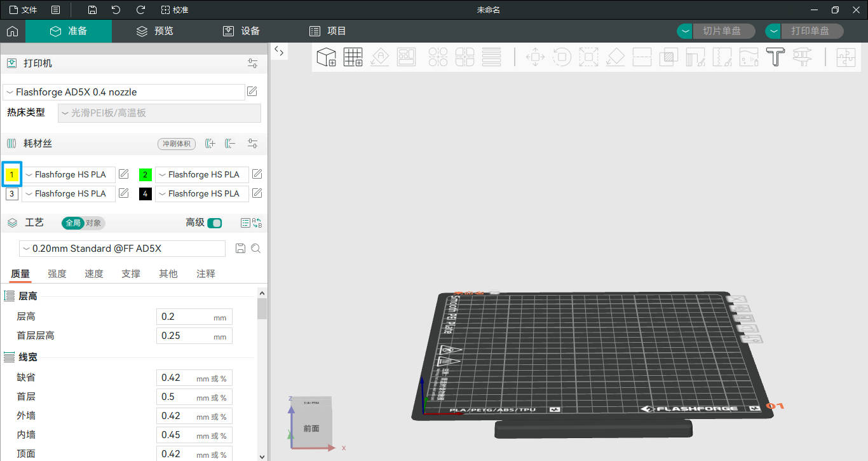The width and height of the screenshot is (868, 461).
Task: Select the seam painting tool
Action: (722, 57)
